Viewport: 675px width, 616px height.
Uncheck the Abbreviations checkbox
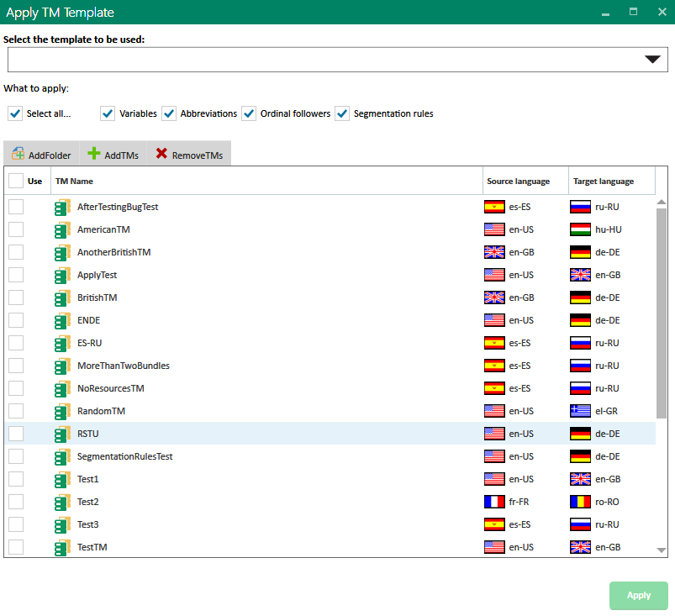coord(169,113)
